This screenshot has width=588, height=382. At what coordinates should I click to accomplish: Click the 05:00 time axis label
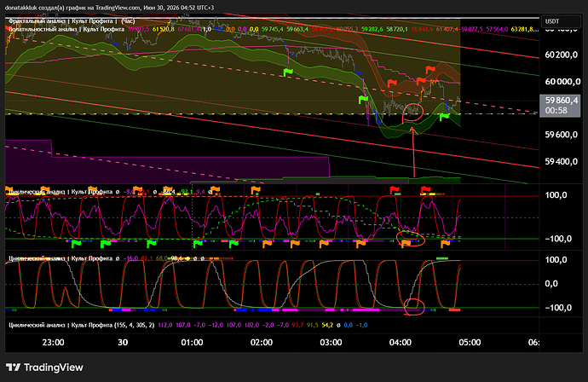tap(470, 343)
